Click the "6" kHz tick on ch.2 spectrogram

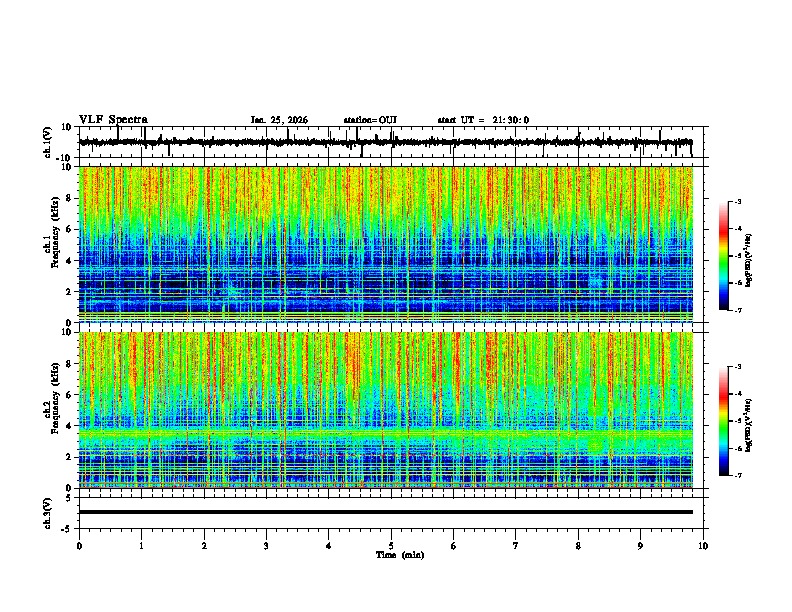click(x=69, y=395)
